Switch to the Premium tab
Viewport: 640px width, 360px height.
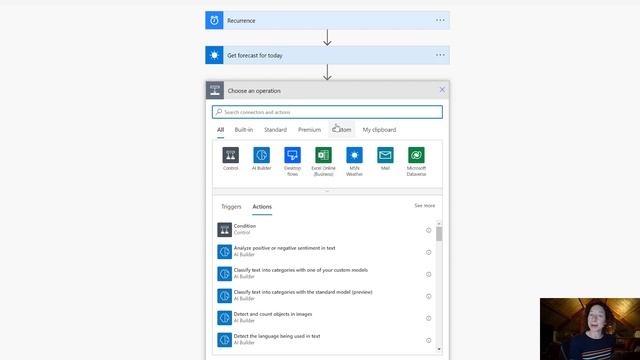pos(309,130)
